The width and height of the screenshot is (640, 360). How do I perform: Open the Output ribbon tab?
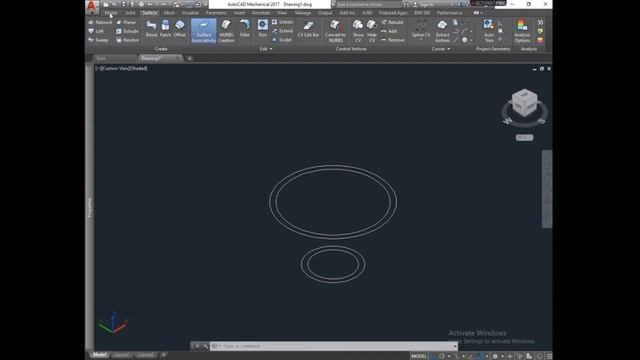325,13
